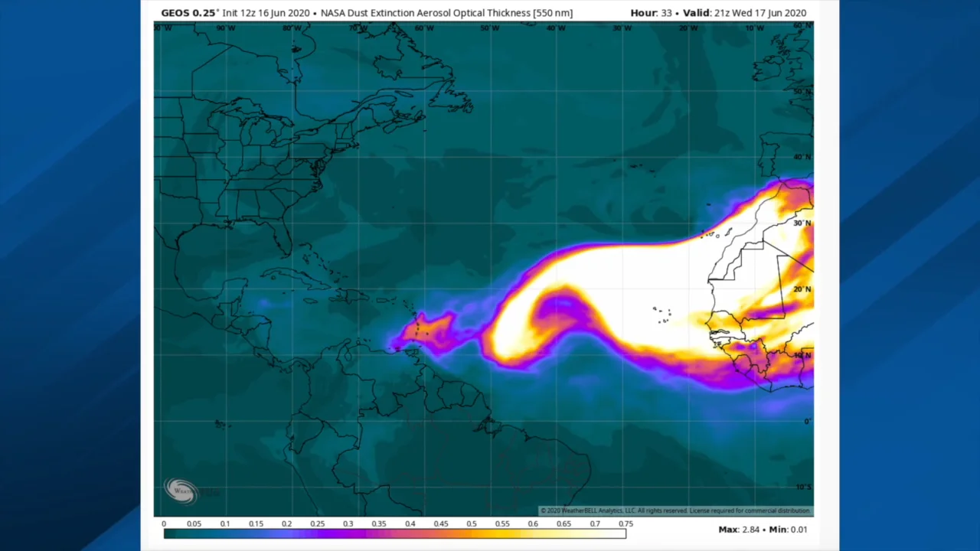Image resolution: width=980 pixels, height=551 pixels.
Task: Click the 30°W longitude label
Action: tap(622, 28)
